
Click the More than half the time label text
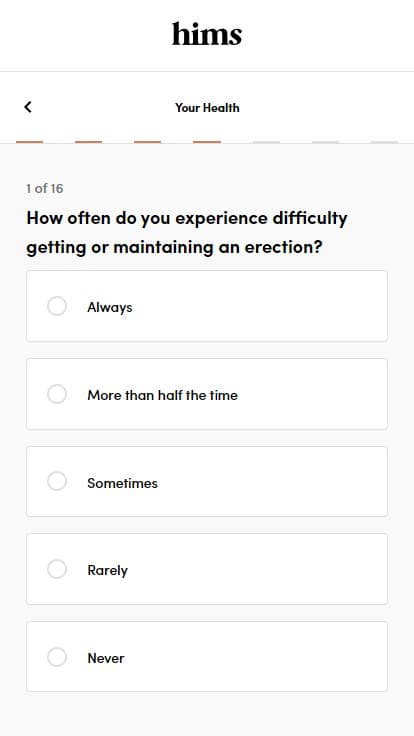(162, 395)
